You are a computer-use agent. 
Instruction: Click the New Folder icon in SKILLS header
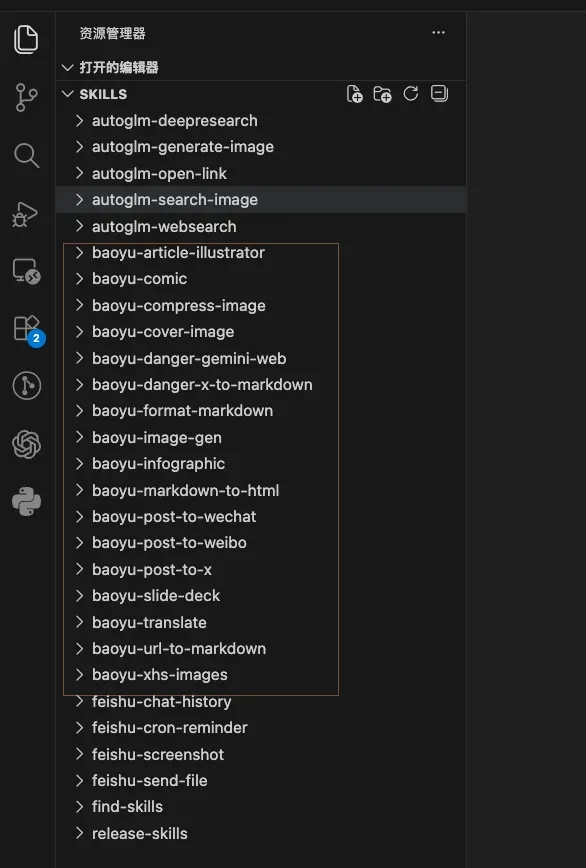[382, 94]
